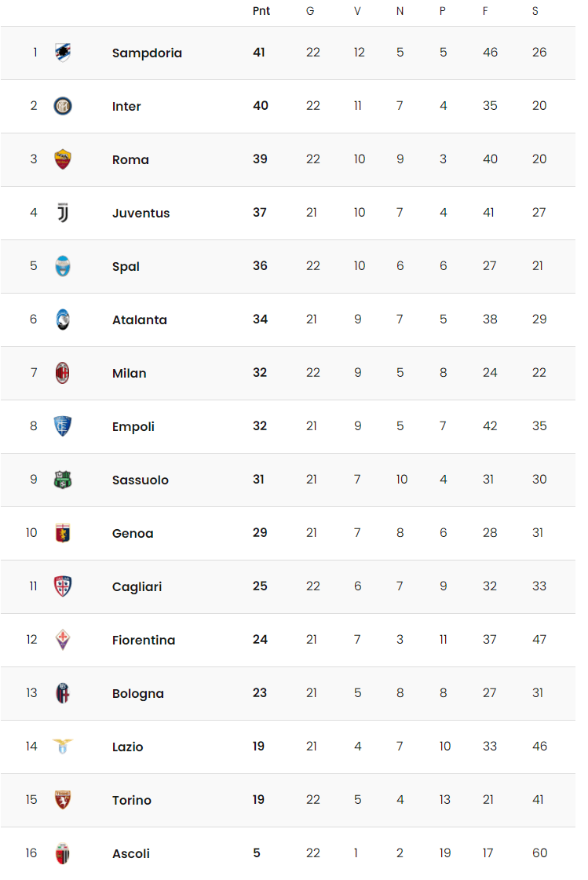Click the Milan club crest
Image resolution: width=588 pixels, height=880 pixels.
(x=63, y=373)
